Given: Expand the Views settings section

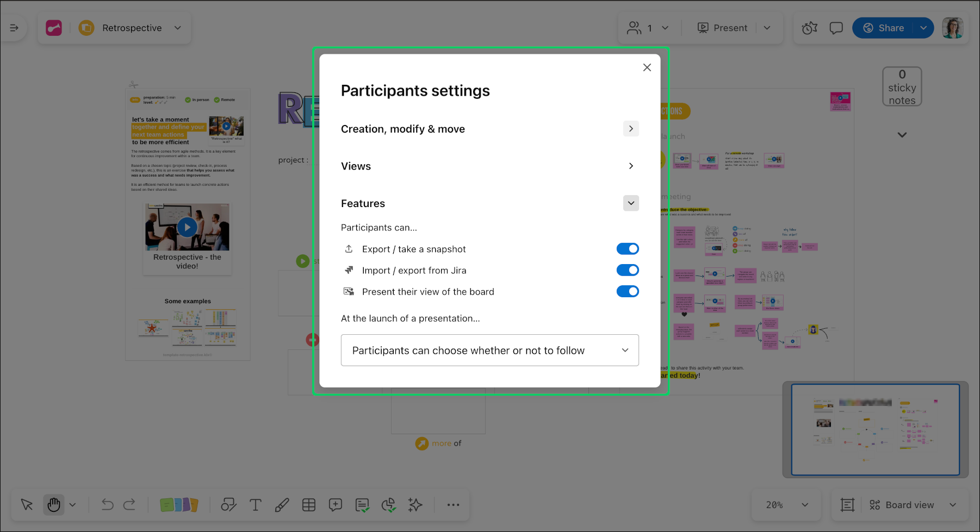Looking at the screenshot, I should (x=631, y=166).
